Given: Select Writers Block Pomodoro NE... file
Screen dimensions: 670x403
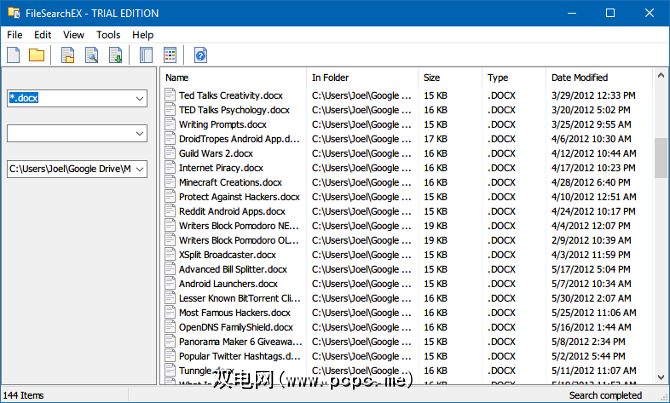Looking at the screenshot, I should [x=239, y=226].
